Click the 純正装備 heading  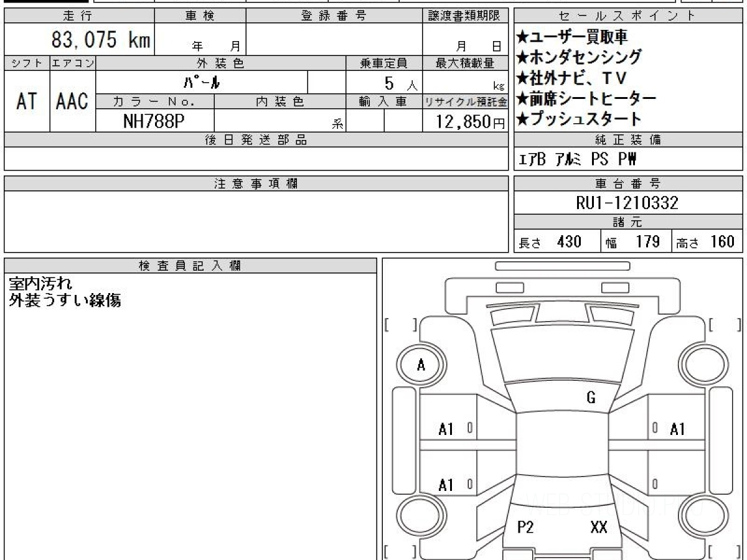coord(628,141)
